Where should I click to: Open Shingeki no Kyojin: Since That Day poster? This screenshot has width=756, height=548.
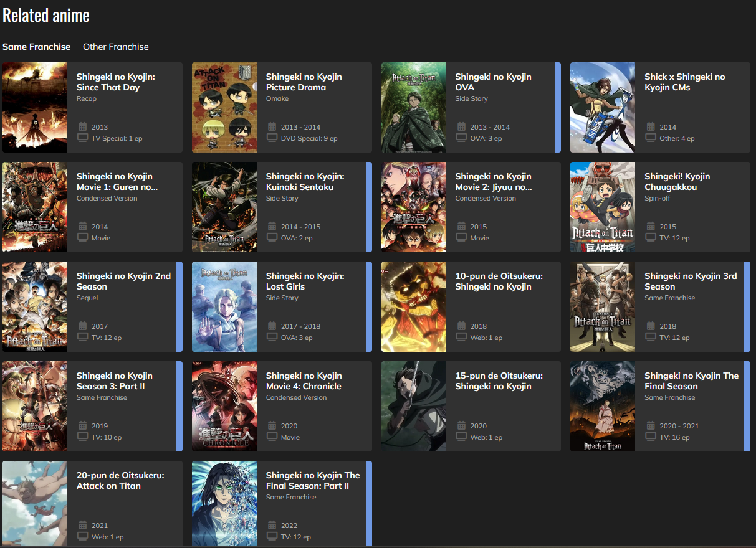click(x=35, y=107)
